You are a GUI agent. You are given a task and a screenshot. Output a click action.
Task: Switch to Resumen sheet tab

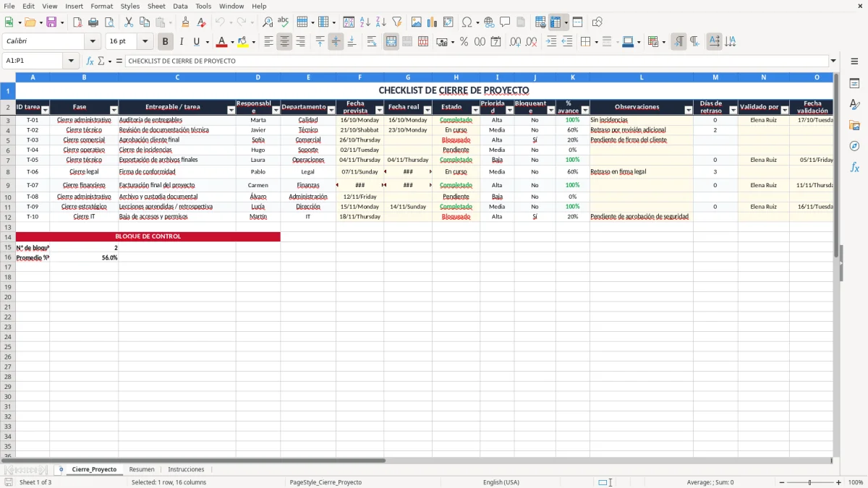142,469
